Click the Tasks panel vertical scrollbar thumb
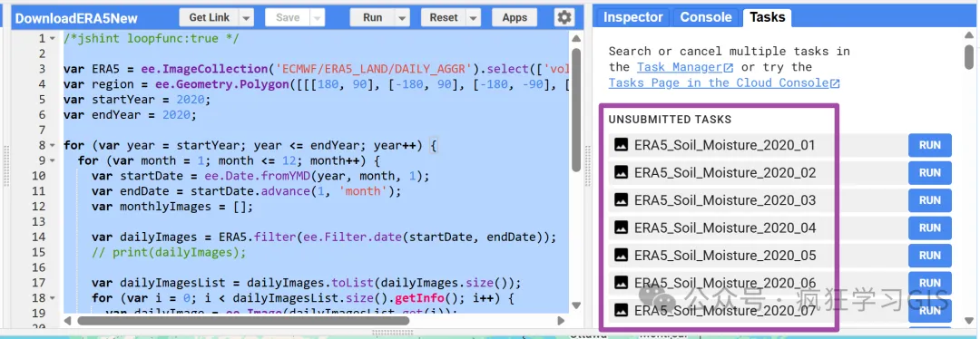The image size is (980, 339). pyautogui.click(x=969, y=56)
